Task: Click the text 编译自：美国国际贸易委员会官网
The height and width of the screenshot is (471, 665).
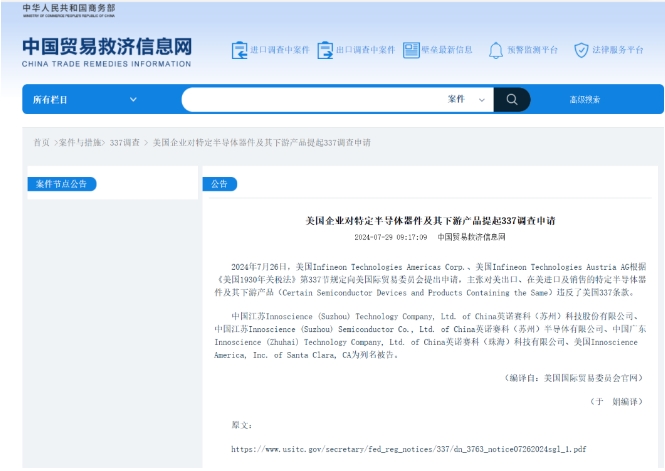Action: click(573, 378)
